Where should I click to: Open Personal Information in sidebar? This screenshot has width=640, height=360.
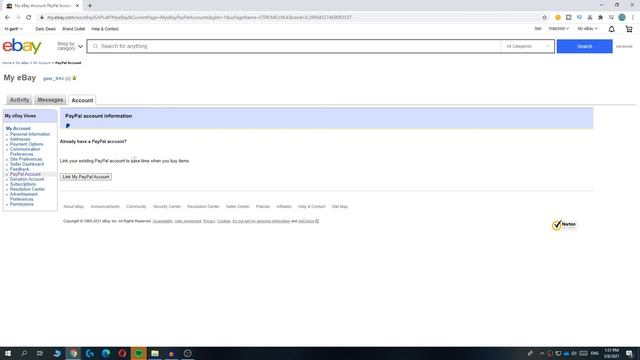click(30, 134)
